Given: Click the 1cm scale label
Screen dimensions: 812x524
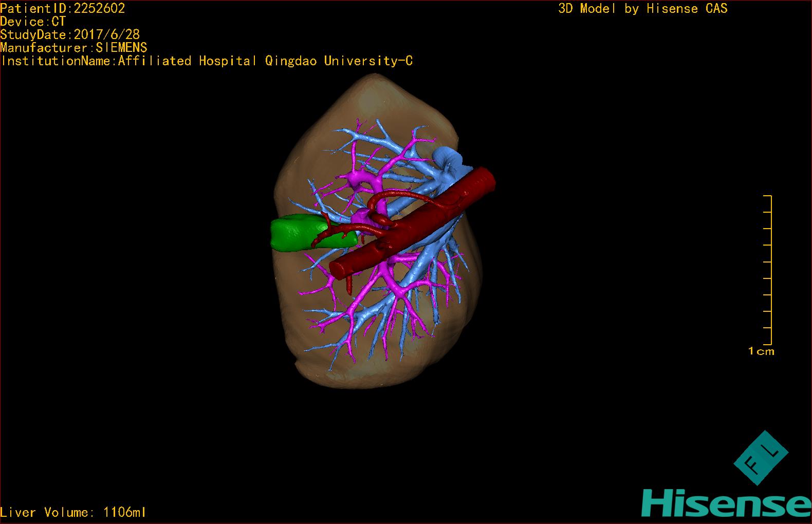Looking at the screenshot, I should (761, 351).
